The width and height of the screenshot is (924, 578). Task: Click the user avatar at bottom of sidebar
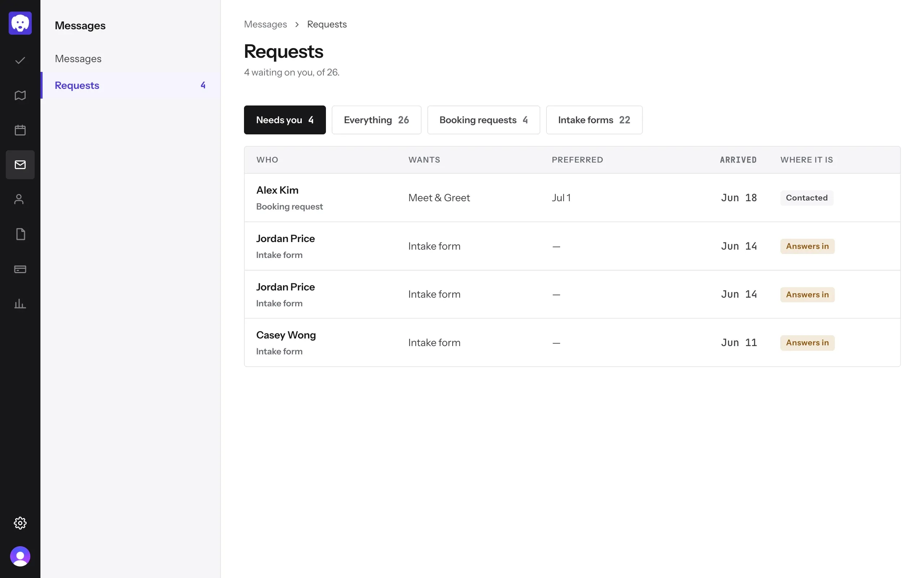click(x=20, y=556)
